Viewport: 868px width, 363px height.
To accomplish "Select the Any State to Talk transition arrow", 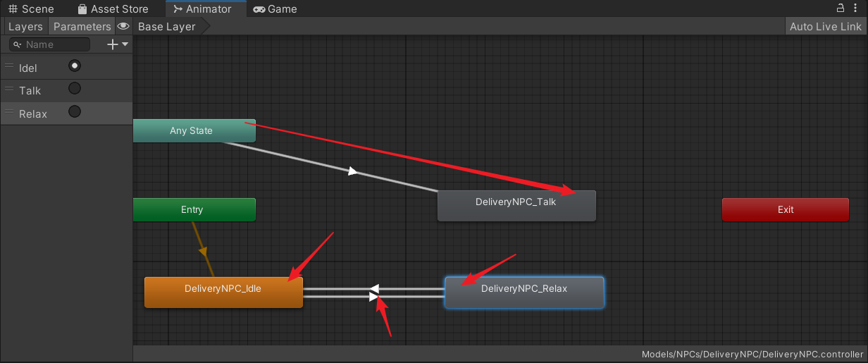I will click(353, 171).
